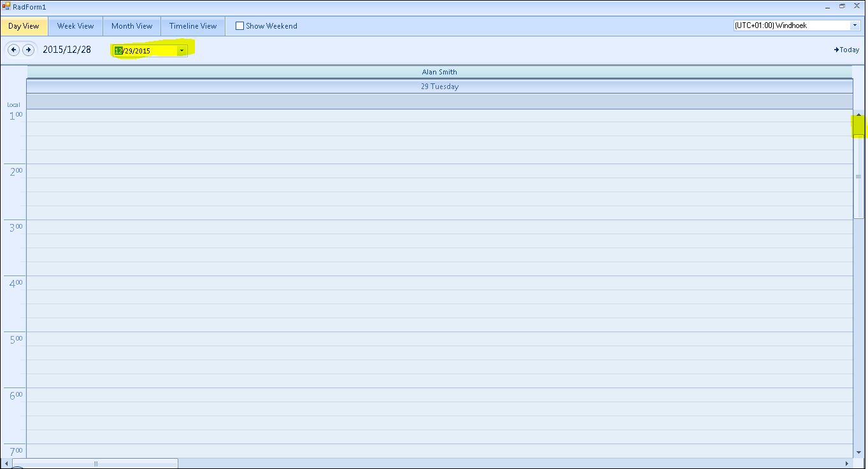Click the horizontal scrollbar left arrow

pos(5,463)
